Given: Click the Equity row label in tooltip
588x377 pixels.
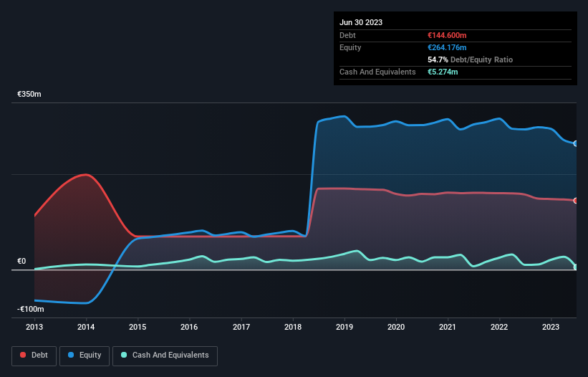Looking at the screenshot, I should pos(350,47).
